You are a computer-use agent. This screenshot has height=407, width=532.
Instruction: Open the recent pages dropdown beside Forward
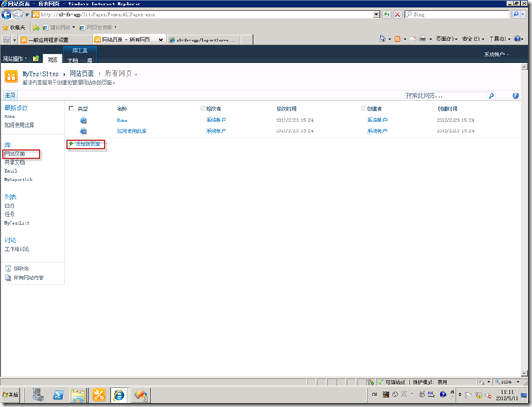(27, 15)
